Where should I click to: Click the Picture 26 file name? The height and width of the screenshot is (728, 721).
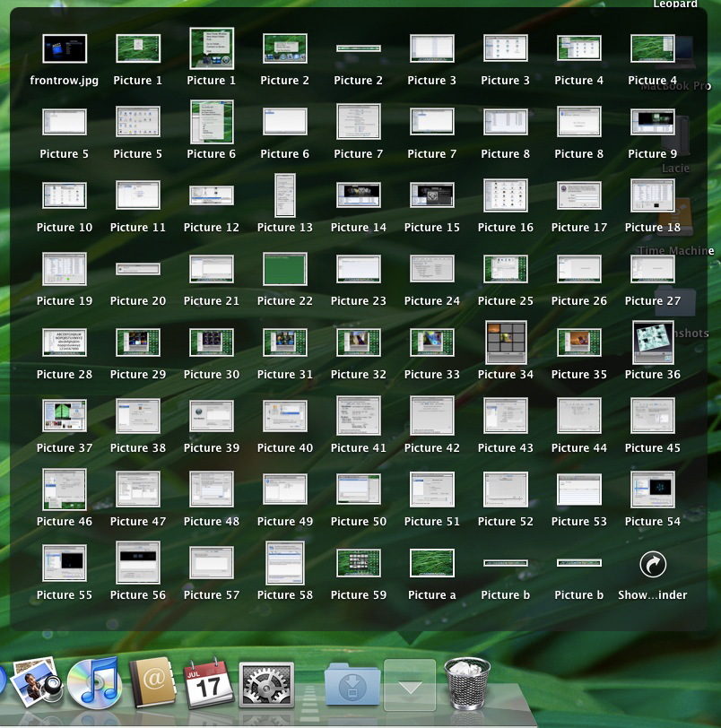click(579, 301)
